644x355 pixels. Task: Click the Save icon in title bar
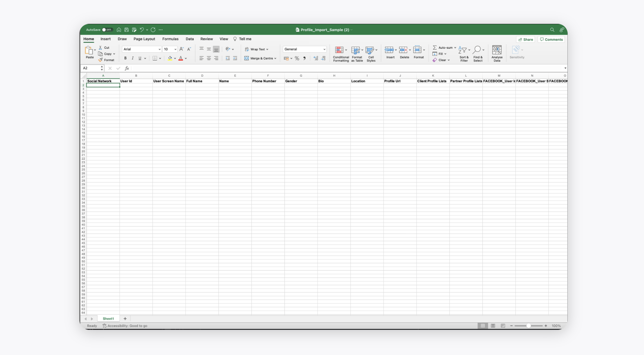tap(126, 30)
